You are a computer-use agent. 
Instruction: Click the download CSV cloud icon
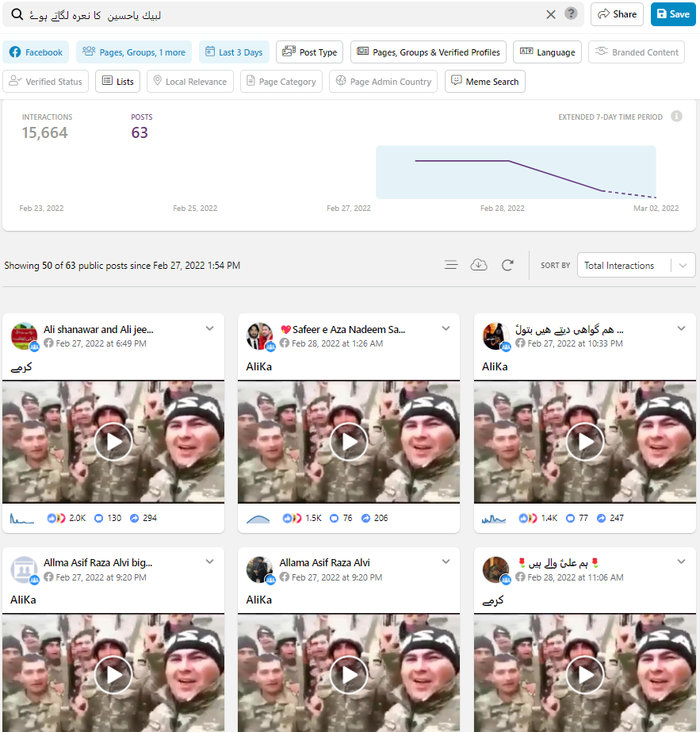point(479,265)
